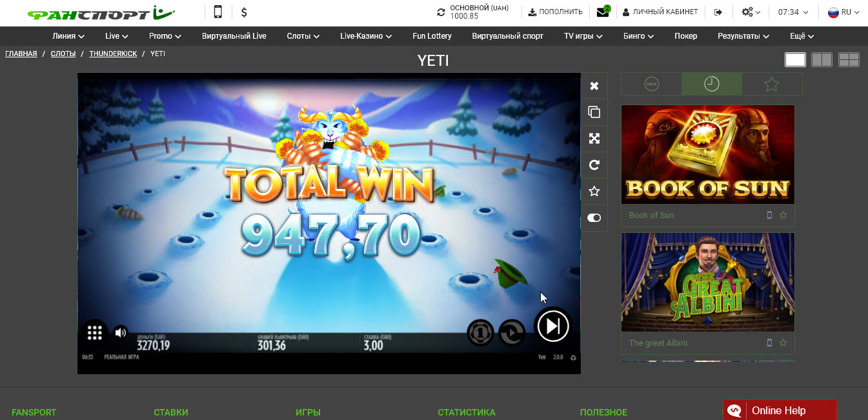Close the Yeti game window
The height and width of the screenshot is (420, 868).
point(594,86)
